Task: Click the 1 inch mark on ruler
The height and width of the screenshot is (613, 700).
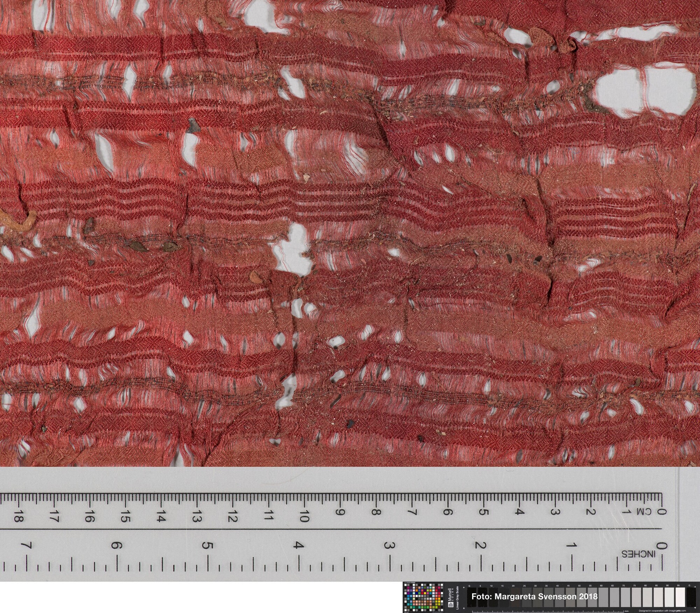Action: click(x=571, y=545)
